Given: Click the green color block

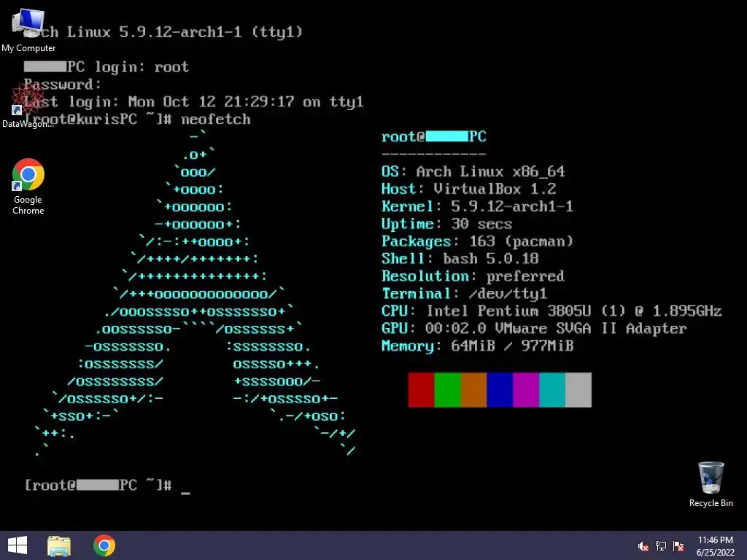Looking at the screenshot, I should tap(447, 390).
